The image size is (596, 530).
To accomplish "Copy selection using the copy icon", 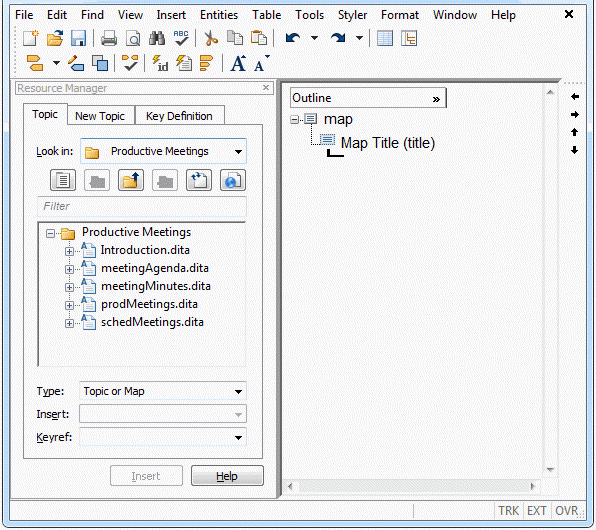I will 235,38.
